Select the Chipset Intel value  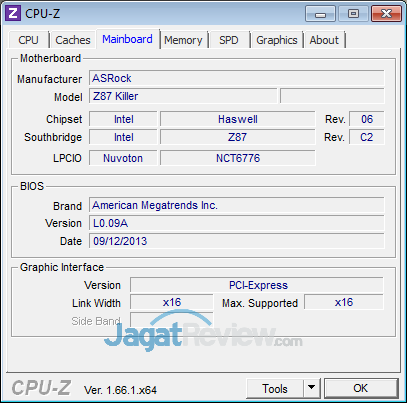(123, 119)
